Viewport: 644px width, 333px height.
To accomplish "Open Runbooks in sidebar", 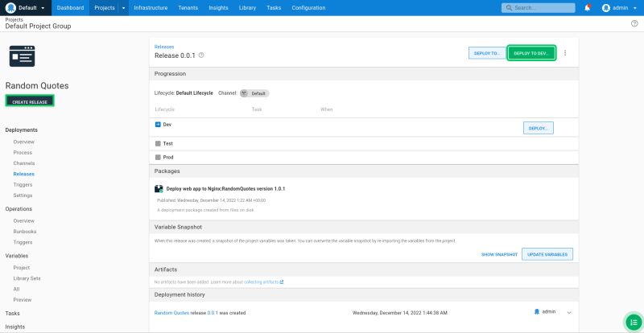I will point(25,232).
